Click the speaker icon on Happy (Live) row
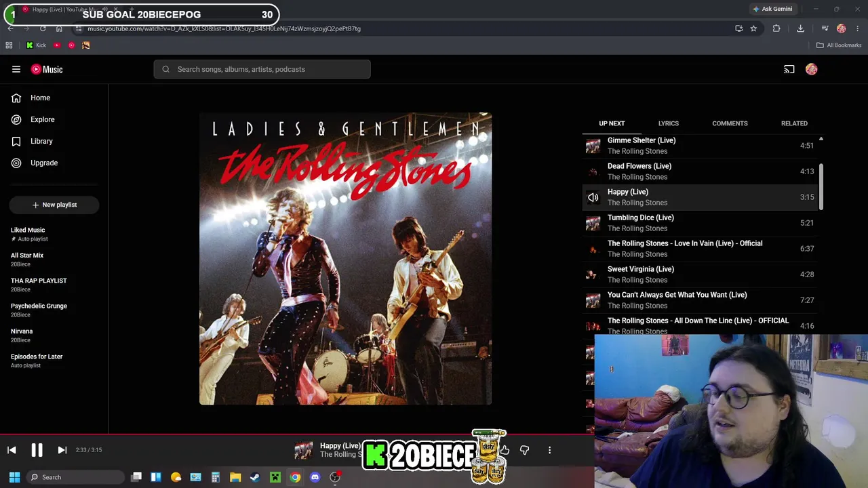Viewport: 868px width, 488px height. coord(593,197)
